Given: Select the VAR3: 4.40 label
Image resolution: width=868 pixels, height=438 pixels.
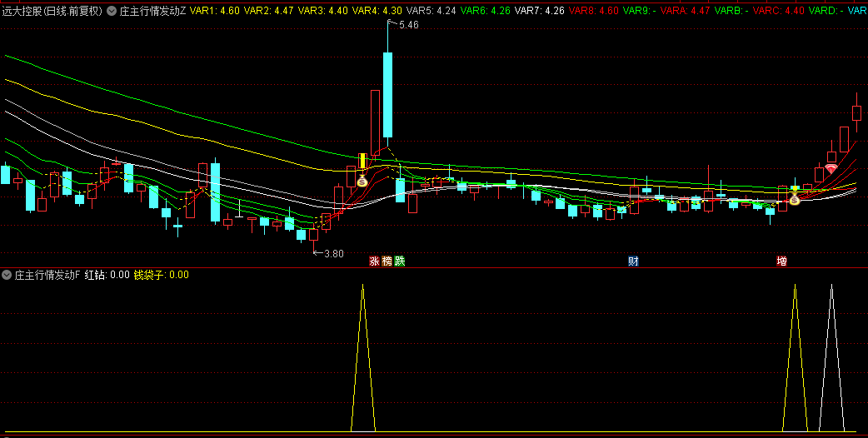Looking at the screenshot, I should pyautogui.click(x=323, y=11).
